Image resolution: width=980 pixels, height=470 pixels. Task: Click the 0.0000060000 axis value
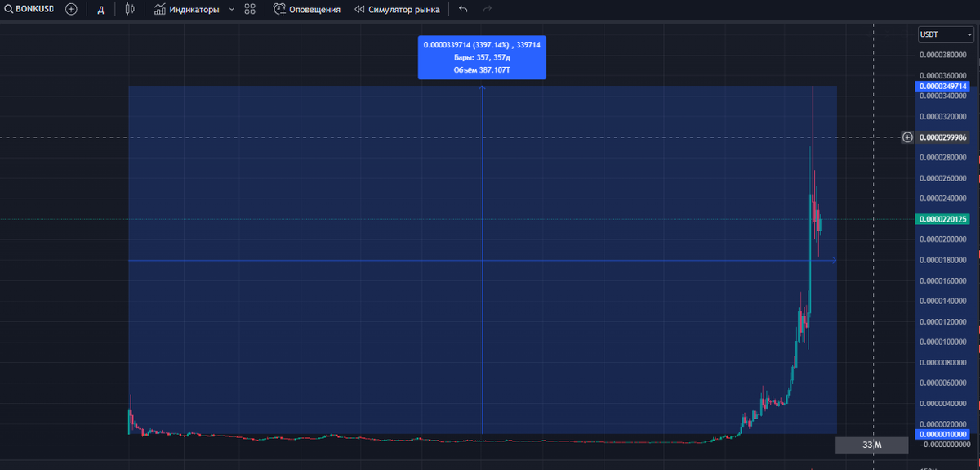942,383
